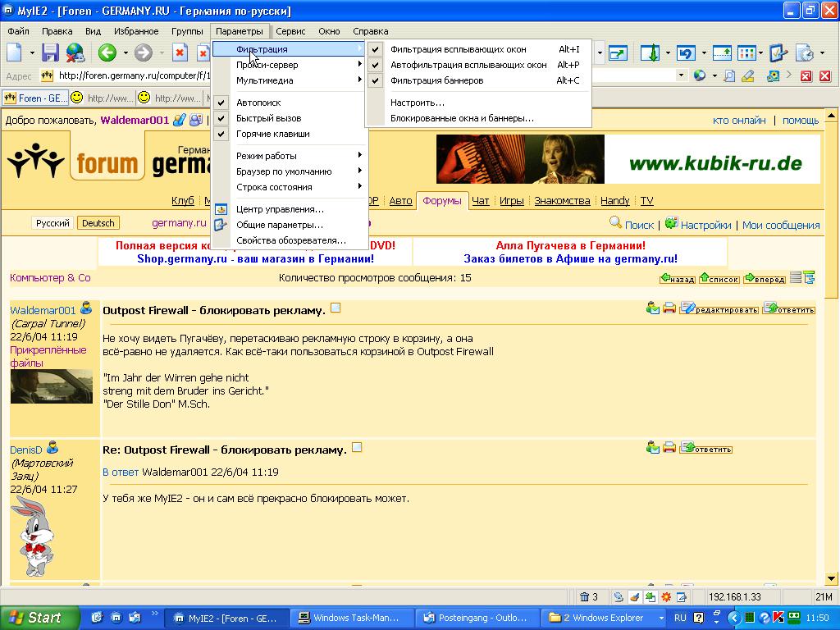
Task: Click the Kaspersky red K tray icon
Action: (778, 617)
